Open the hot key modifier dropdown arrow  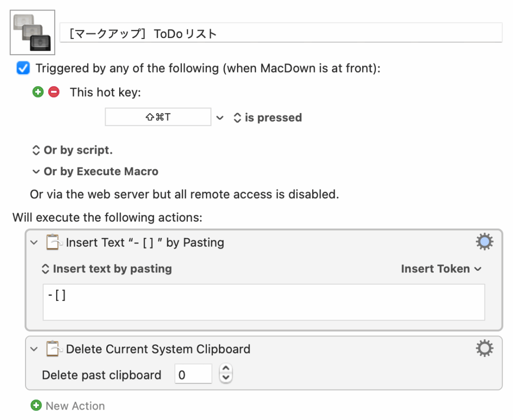(219, 118)
